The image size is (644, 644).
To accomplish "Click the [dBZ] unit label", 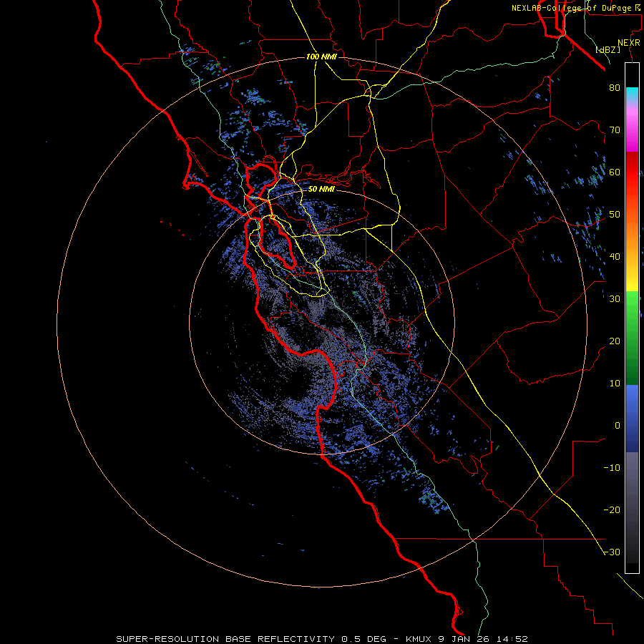I will pyautogui.click(x=608, y=49).
